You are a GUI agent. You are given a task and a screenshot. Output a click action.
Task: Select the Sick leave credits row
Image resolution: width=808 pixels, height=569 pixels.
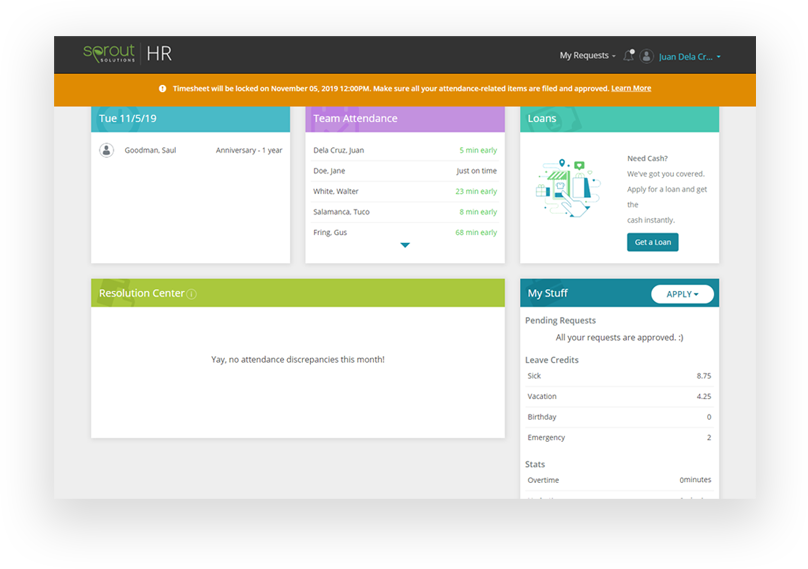click(x=618, y=376)
